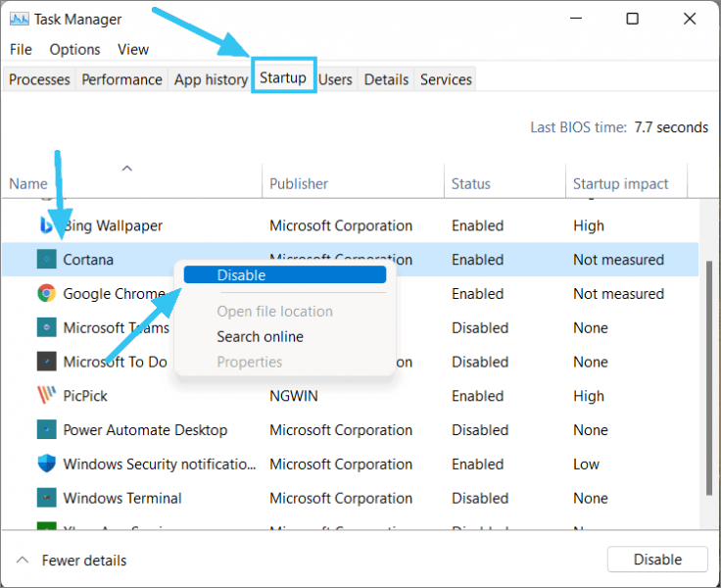The width and height of the screenshot is (721, 588).
Task: Collapse to Fewer details
Action: (x=72, y=560)
